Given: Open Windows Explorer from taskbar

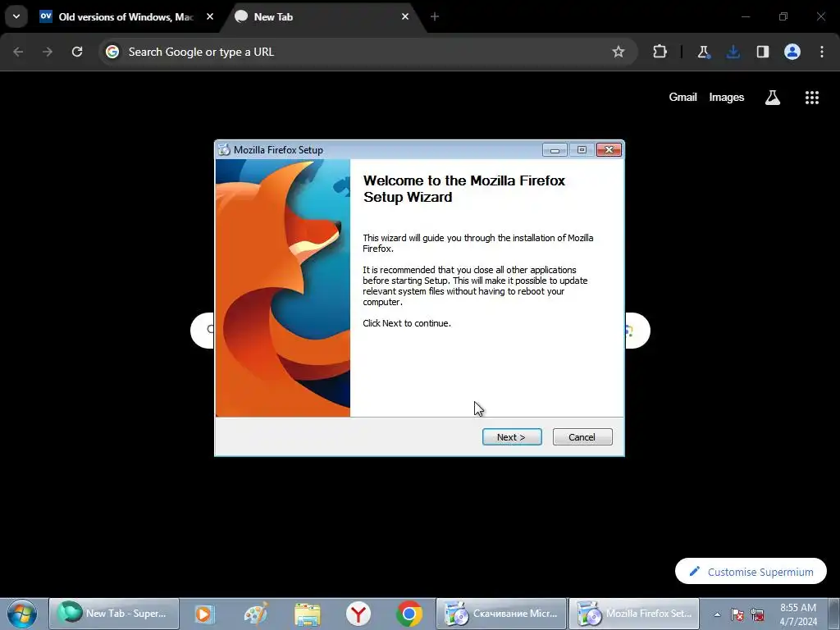Looking at the screenshot, I should tap(308, 614).
